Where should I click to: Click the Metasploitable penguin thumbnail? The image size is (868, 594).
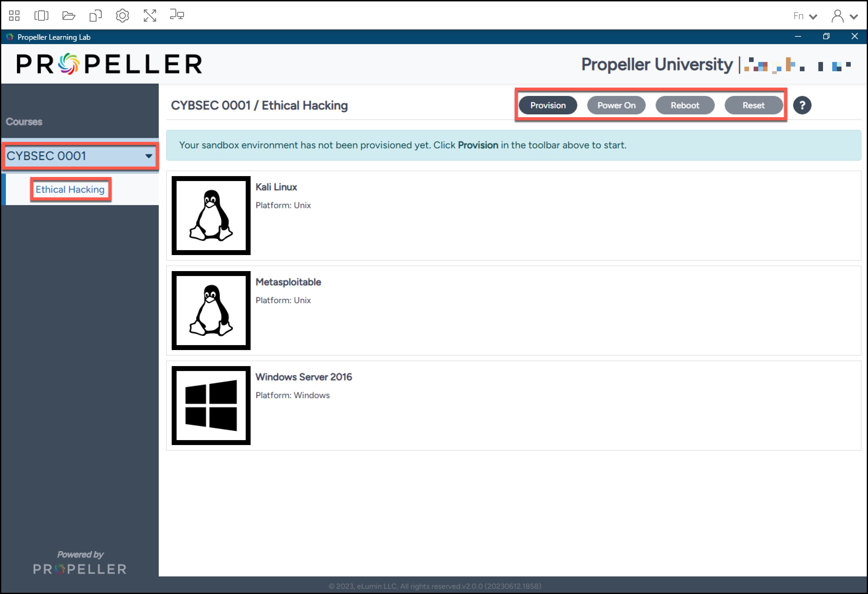211,311
